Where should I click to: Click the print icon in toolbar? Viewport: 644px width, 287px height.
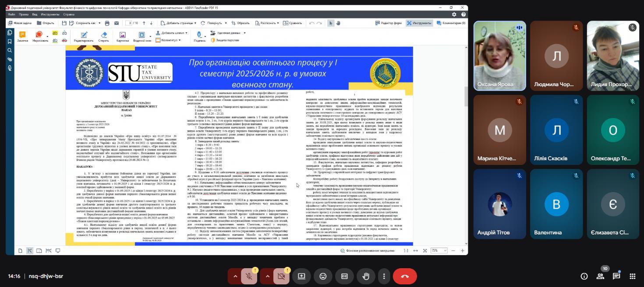tap(107, 23)
